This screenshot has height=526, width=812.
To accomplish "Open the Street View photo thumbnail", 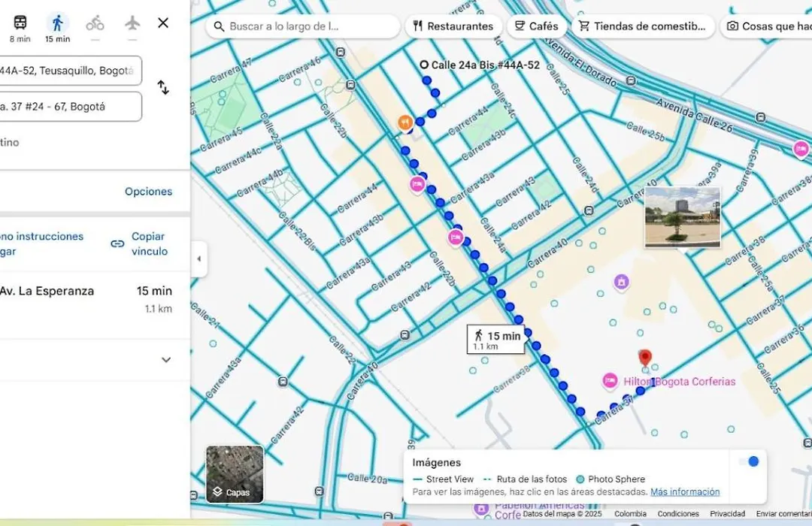I will pyautogui.click(x=683, y=217).
